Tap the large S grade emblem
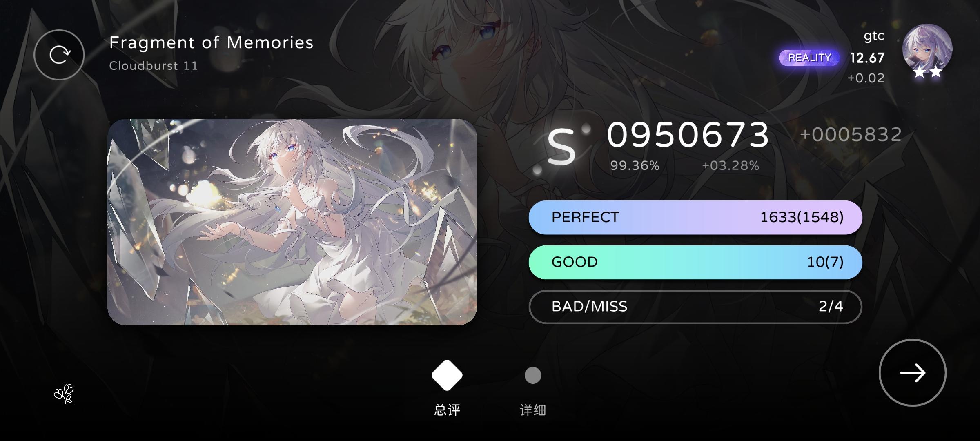 coord(561,147)
